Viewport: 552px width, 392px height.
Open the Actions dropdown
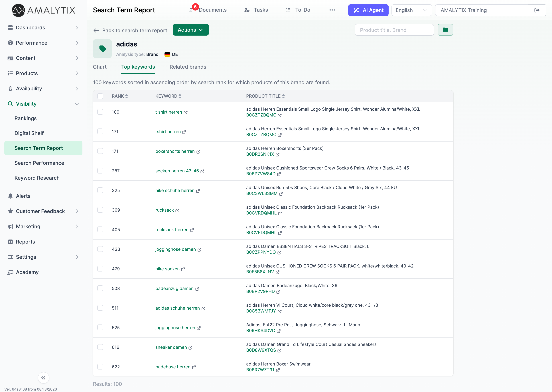(190, 30)
